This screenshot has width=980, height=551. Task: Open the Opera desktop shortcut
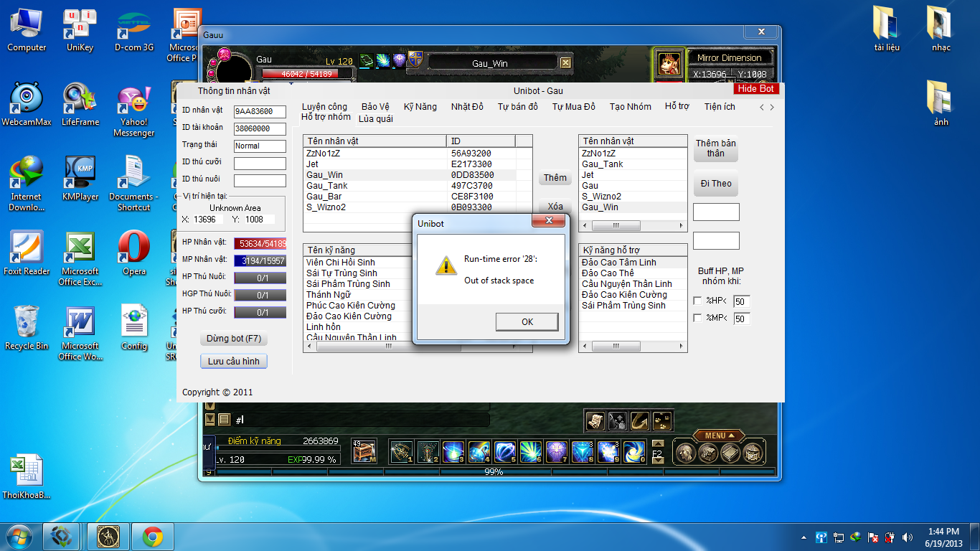click(x=134, y=252)
